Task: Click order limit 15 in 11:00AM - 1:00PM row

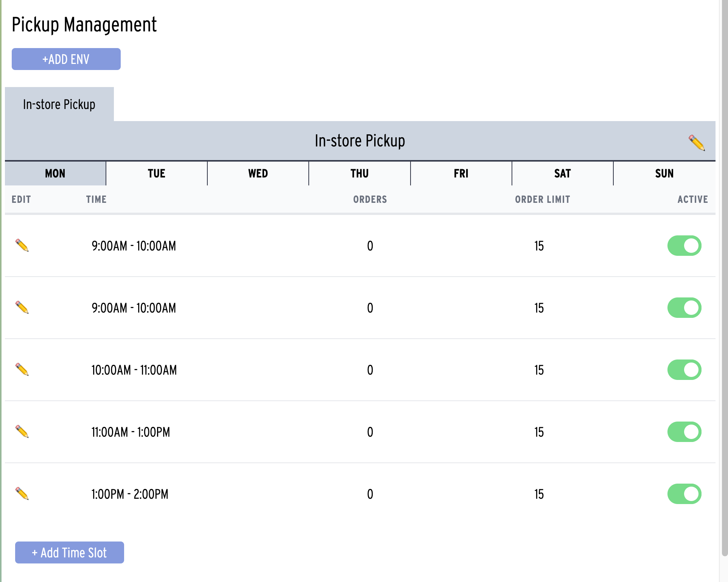Action: point(539,432)
